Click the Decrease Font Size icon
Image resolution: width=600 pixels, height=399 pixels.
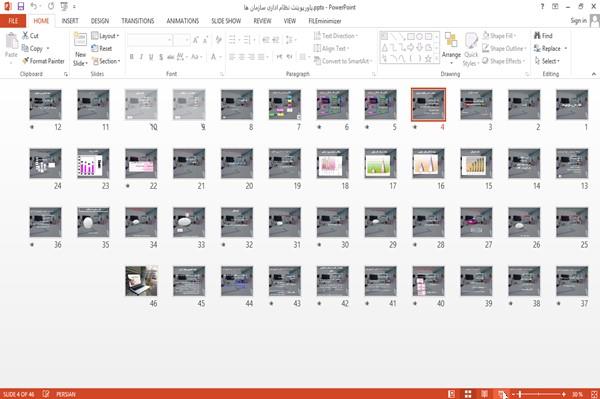point(205,40)
